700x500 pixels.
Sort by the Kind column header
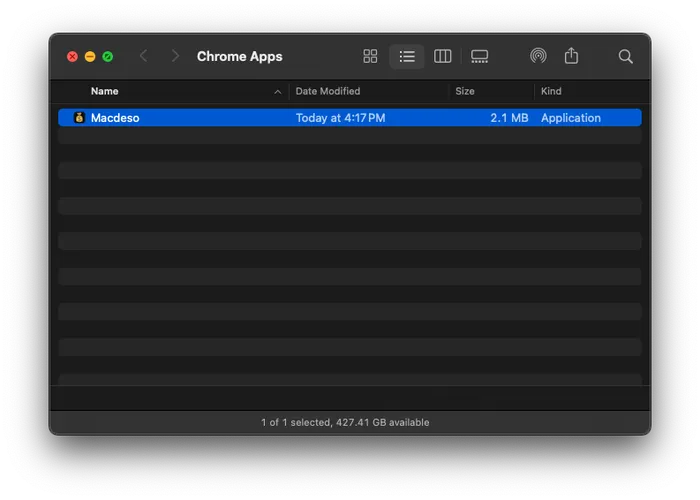pos(551,91)
